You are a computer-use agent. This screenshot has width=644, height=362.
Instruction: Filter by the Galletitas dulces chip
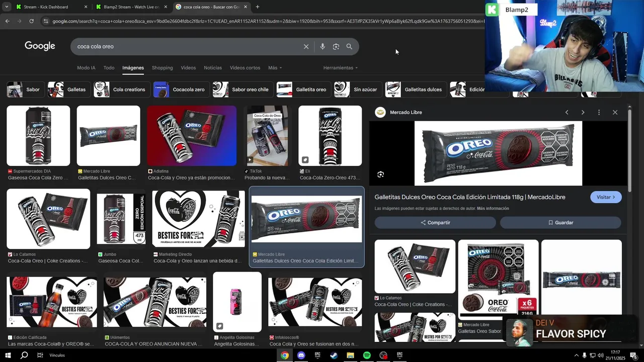tap(415, 89)
